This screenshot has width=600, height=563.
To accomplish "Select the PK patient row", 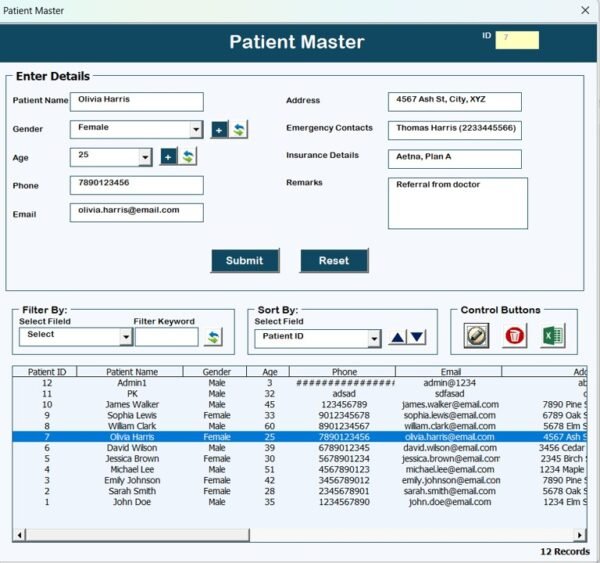I will (300, 394).
